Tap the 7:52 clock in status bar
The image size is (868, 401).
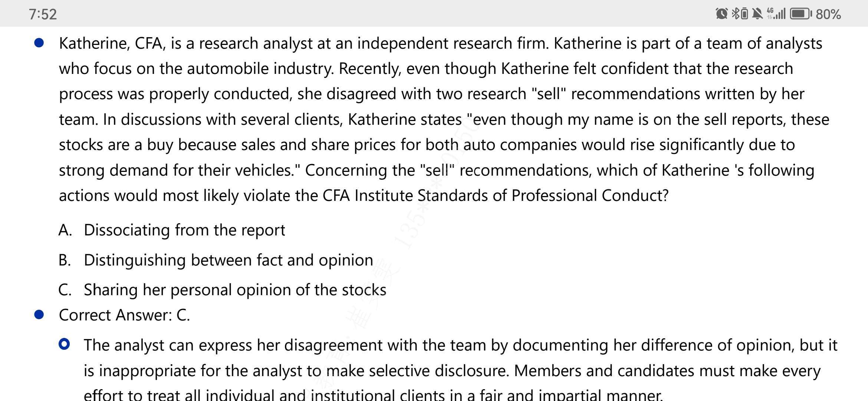click(x=43, y=14)
